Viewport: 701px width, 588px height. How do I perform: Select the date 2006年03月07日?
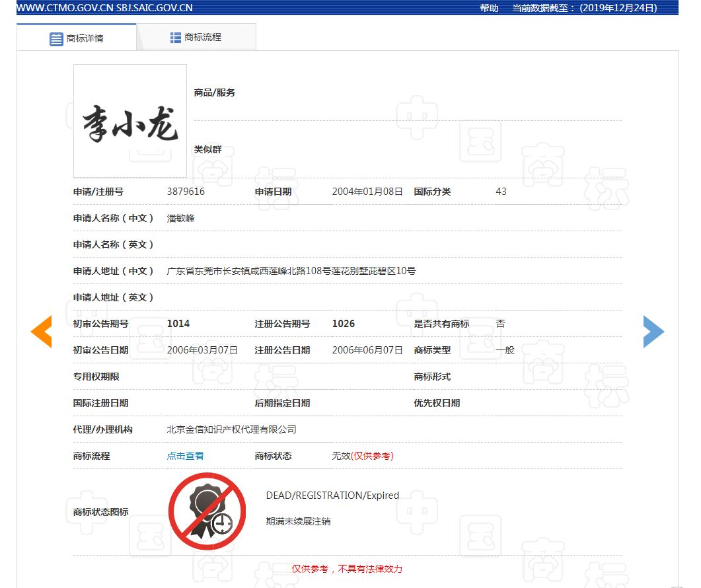coord(202,350)
